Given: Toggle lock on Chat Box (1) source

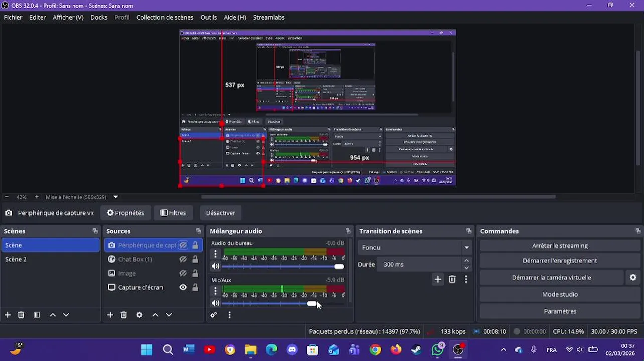Looking at the screenshot, I should [x=195, y=259].
